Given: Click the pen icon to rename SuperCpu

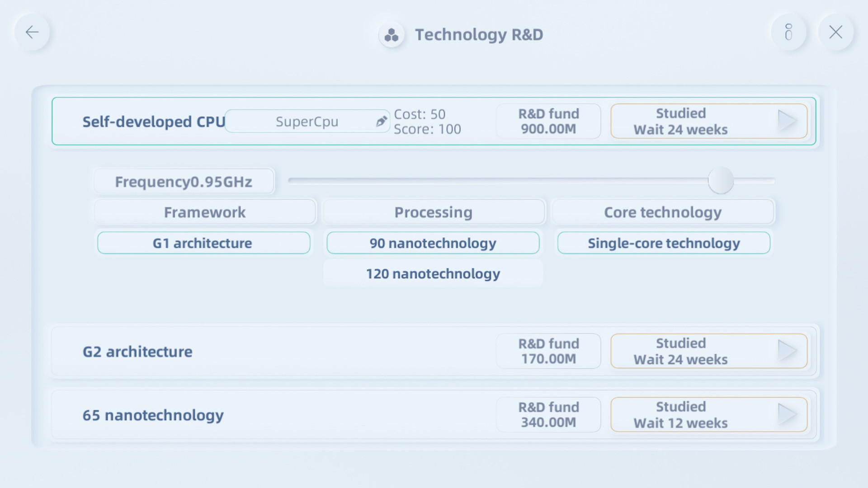Looking at the screenshot, I should point(381,121).
